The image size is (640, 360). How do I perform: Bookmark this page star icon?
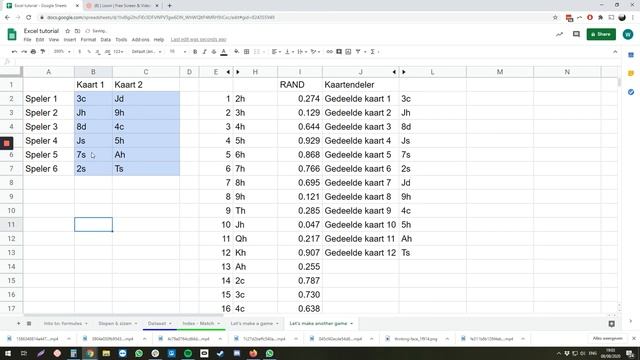(555, 18)
